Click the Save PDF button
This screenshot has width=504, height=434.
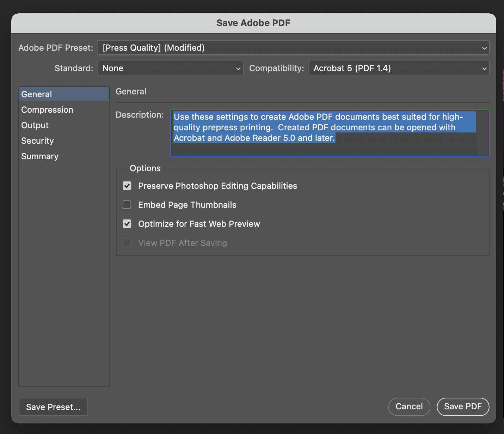(x=463, y=407)
